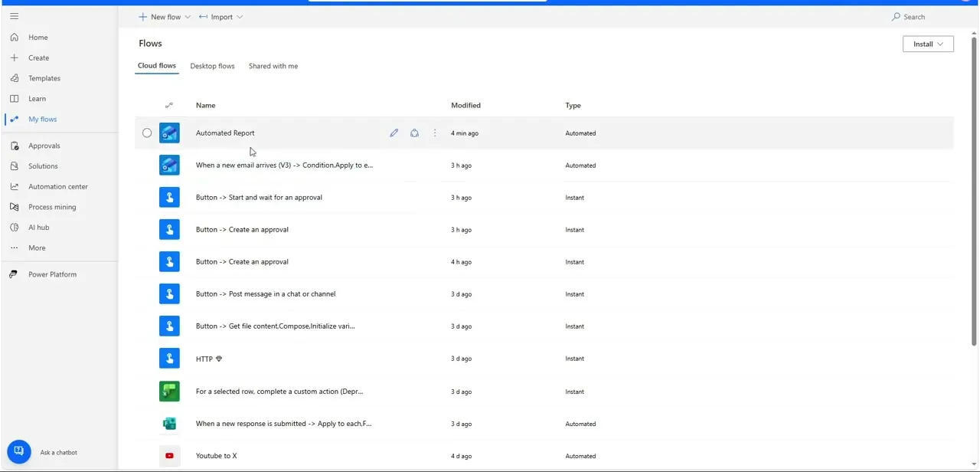Click the Learn book icon in sidebar
980x472 pixels.
pyautogui.click(x=14, y=98)
